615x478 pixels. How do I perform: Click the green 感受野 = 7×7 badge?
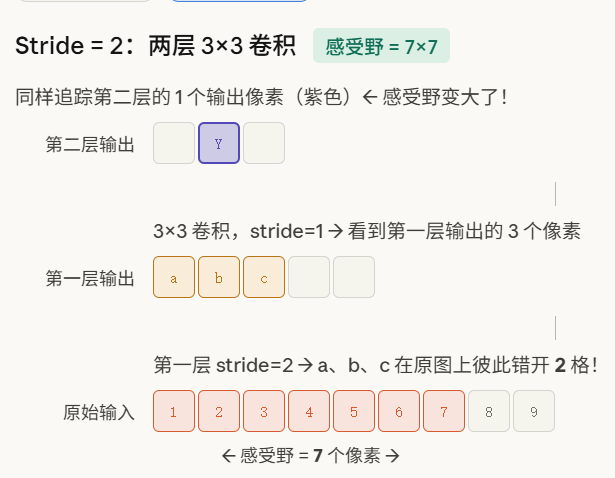(x=381, y=46)
